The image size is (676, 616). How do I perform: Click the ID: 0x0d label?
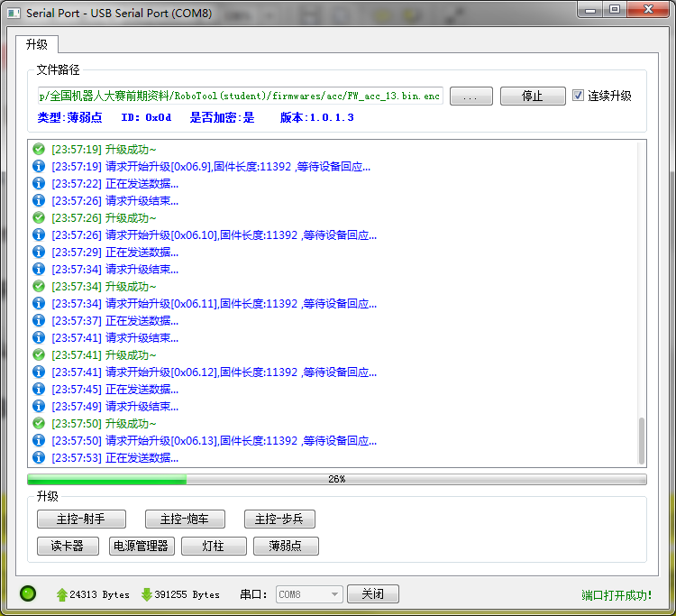[x=146, y=117]
